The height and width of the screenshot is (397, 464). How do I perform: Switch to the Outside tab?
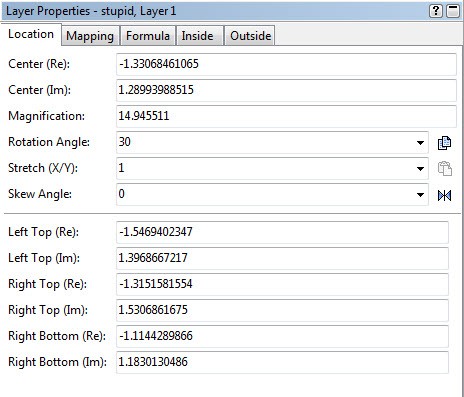tap(251, 36)
